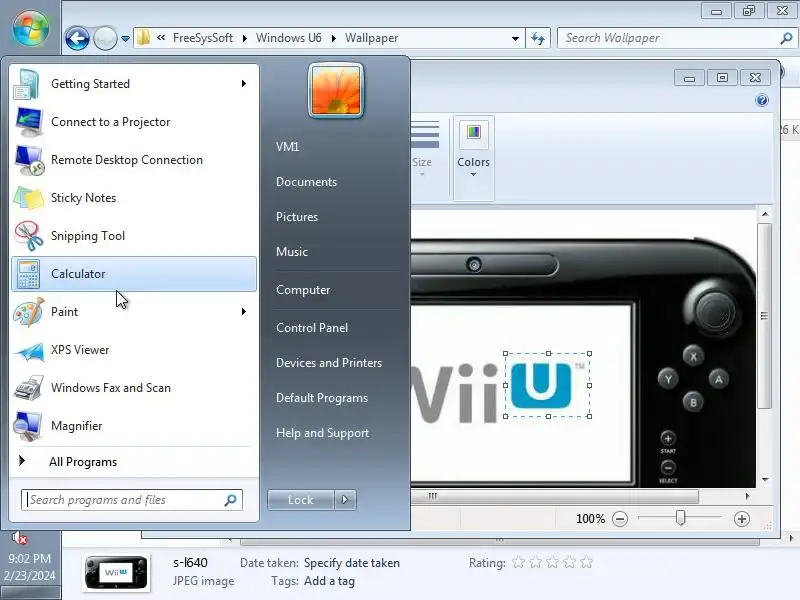Image resolution: width=800 pixels, height=600 pixels.
Task: Click the search magnifier in Start menu
Action: (x=231, y=500)
